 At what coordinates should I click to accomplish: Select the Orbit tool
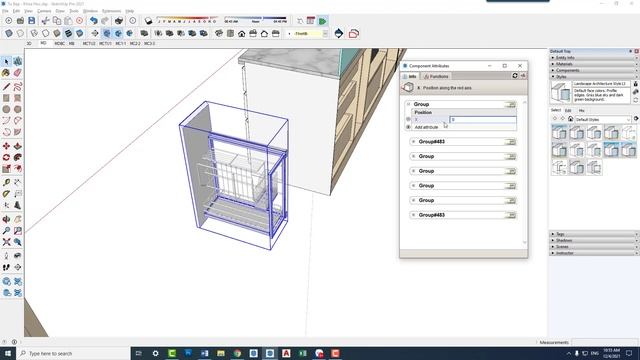coord(6,219)
